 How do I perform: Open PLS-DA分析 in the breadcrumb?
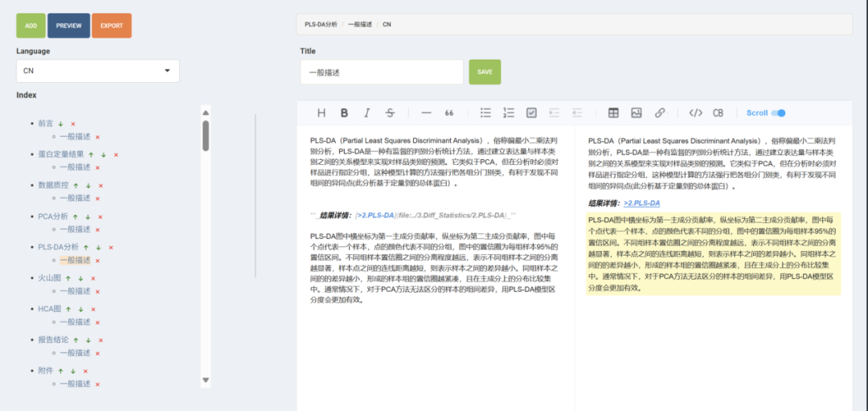[321, 25]
